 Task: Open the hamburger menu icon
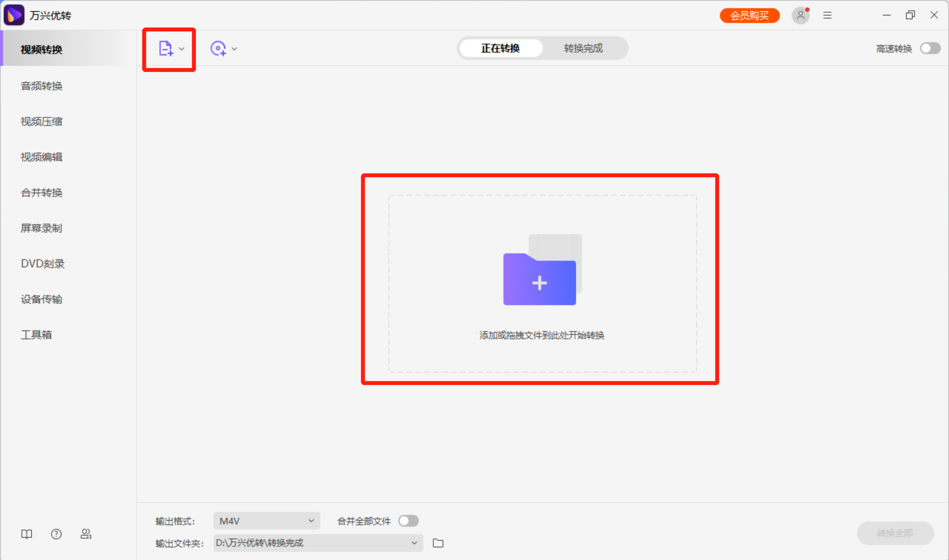[827, 15]
